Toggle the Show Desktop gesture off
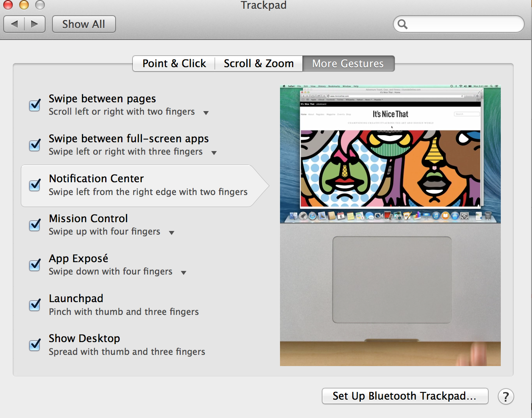532x418 pixels. [34, 345]
